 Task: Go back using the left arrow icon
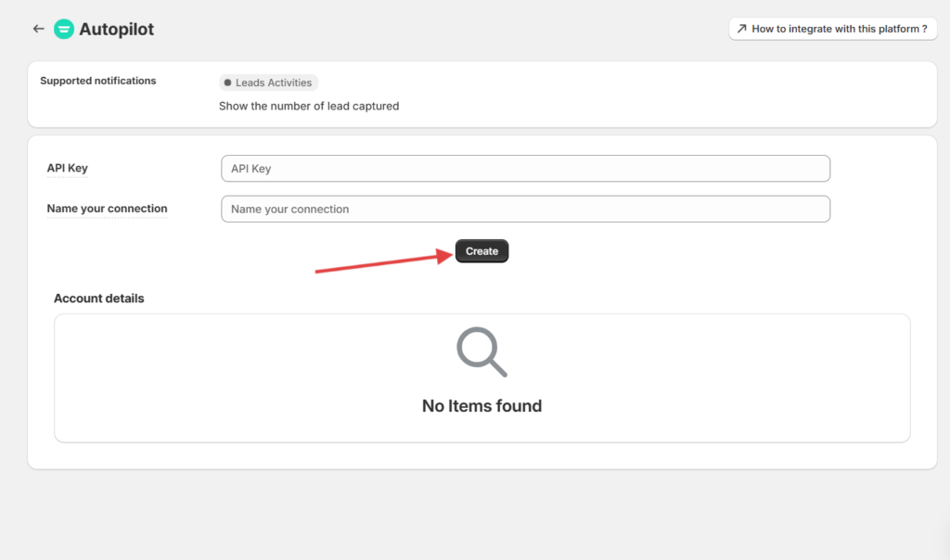[x=38, y=29]
